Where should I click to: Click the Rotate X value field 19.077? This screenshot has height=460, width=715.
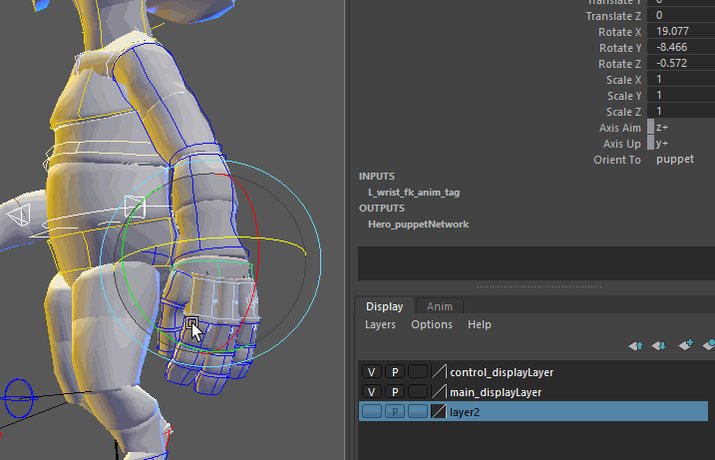pos(681,31)
